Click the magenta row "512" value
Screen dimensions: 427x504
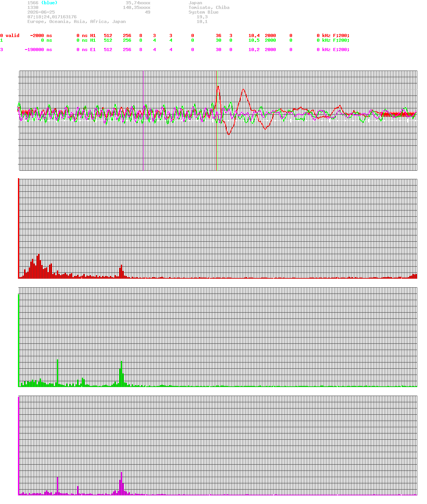coord(108,50)
